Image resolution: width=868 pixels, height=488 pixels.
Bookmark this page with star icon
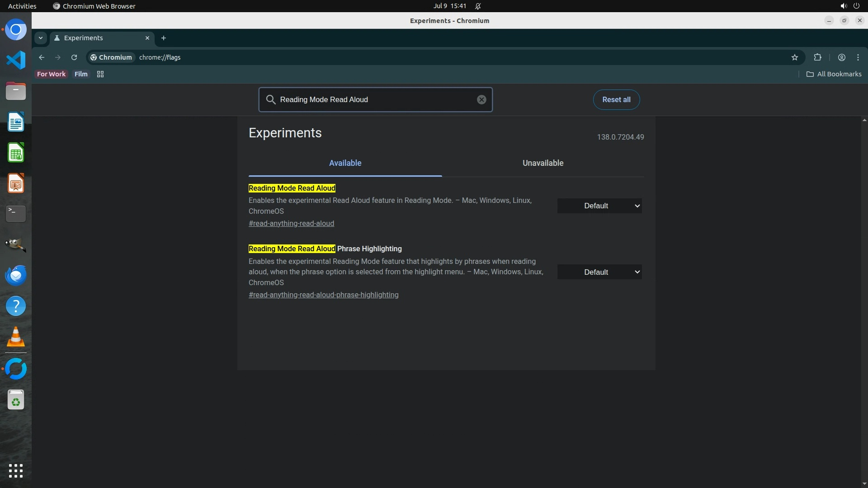795,57
